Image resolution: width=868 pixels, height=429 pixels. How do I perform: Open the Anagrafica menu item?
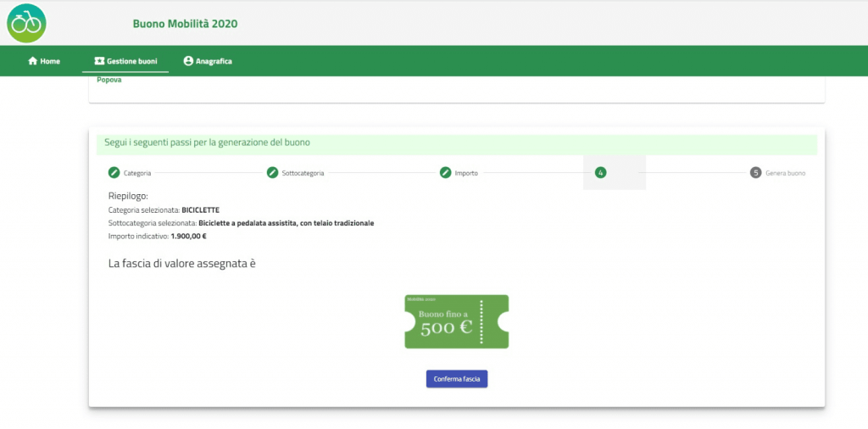click(x=208, y=61)
